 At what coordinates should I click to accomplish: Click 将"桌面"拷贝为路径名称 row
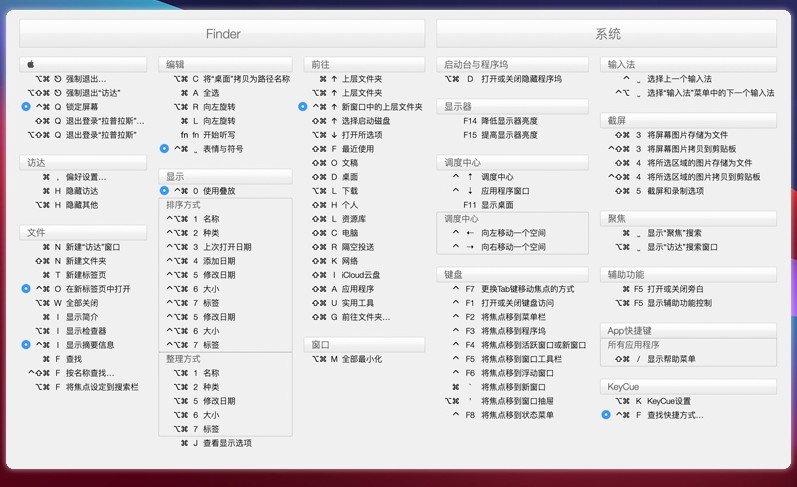click(232, 79)
